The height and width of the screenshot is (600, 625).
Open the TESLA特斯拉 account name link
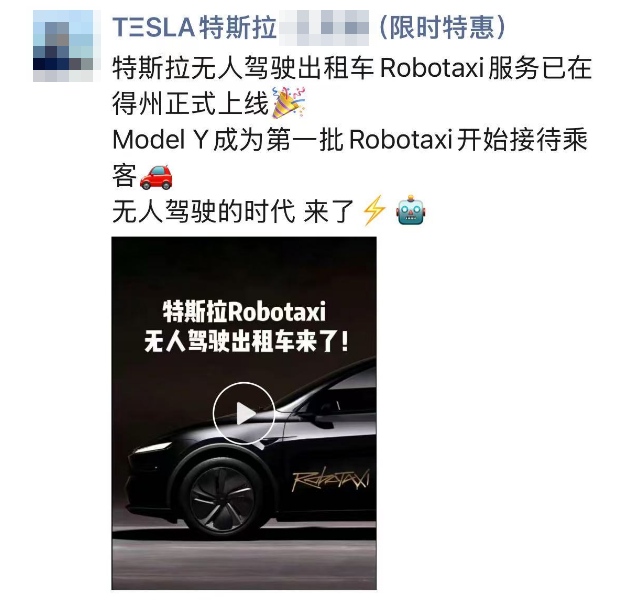coord(195,28)
